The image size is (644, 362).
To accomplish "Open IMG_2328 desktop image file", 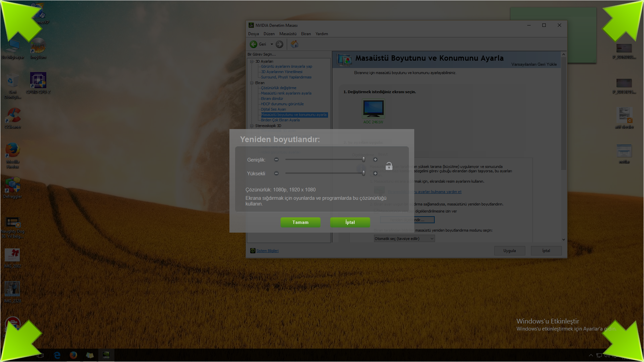I will pos(13,292).
